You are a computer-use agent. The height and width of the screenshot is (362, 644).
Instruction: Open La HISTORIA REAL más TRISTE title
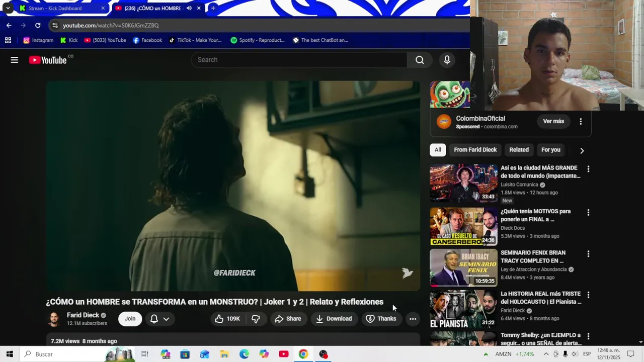[541, 298]
